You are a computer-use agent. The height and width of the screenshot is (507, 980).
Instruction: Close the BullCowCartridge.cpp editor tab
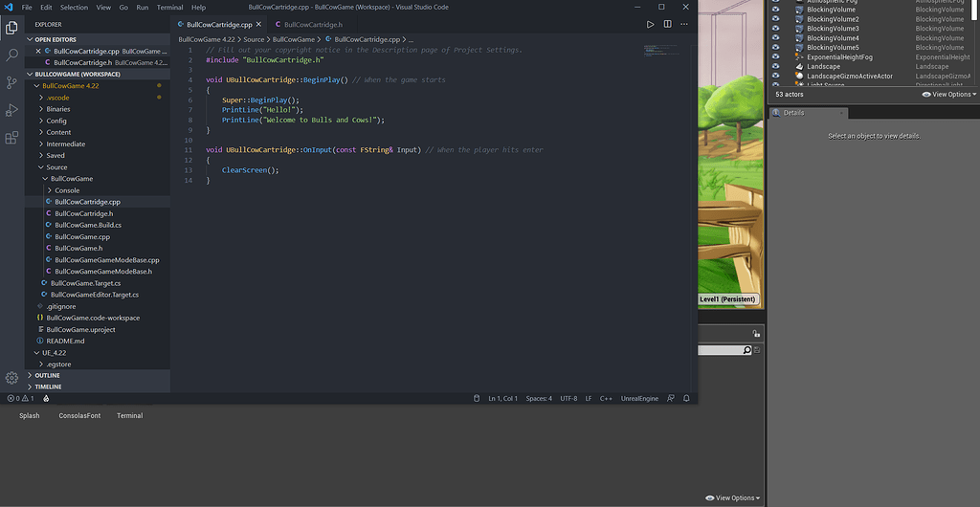point(258,24)
